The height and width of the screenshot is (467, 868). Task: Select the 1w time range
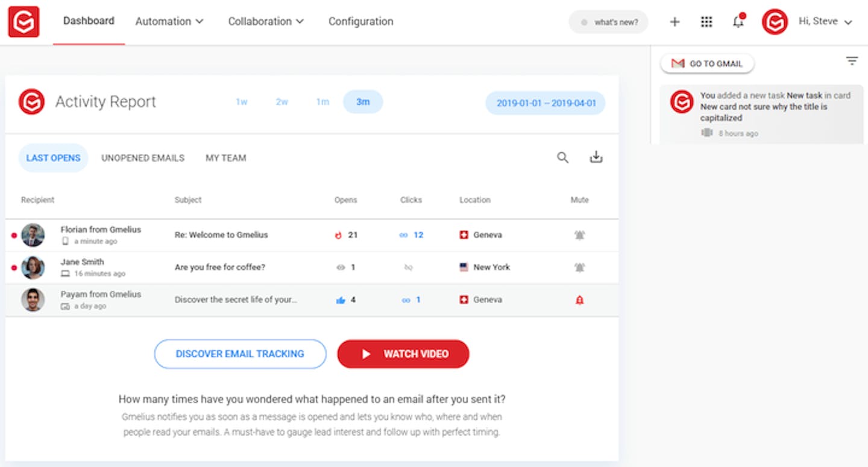coord(242,102)
